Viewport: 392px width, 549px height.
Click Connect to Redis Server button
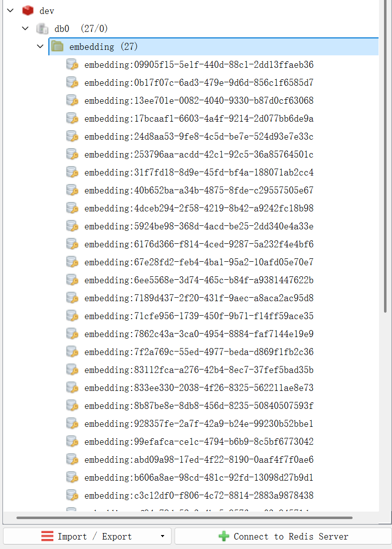[x=283, y=537]
